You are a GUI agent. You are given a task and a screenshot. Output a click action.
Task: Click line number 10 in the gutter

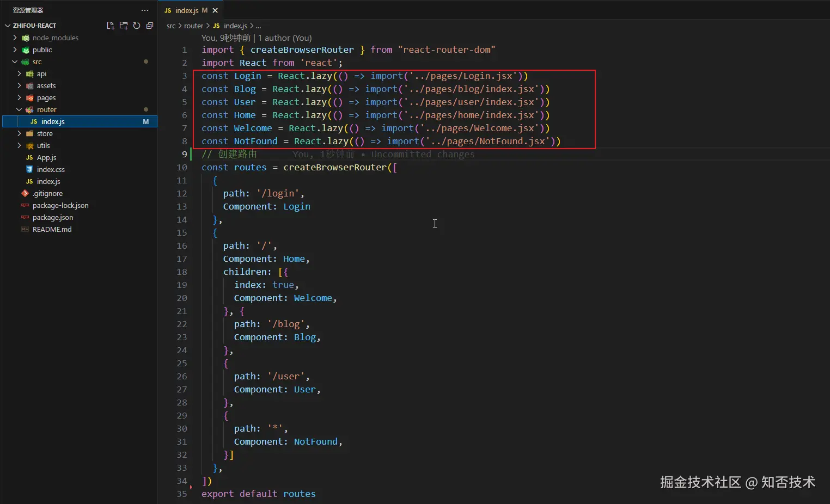(182, 167)
